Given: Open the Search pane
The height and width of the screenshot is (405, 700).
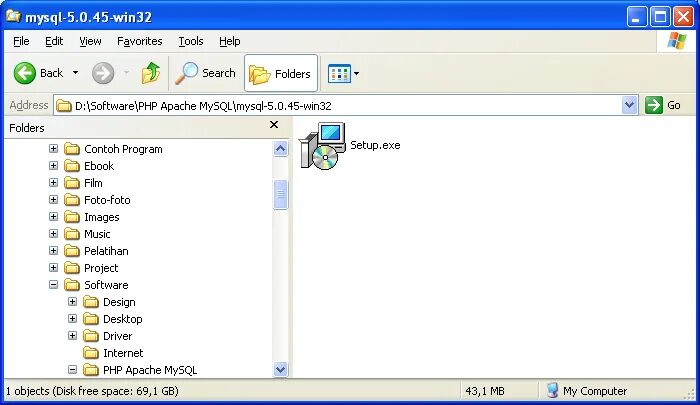Looking at the screenshot, I should (205, 73).
